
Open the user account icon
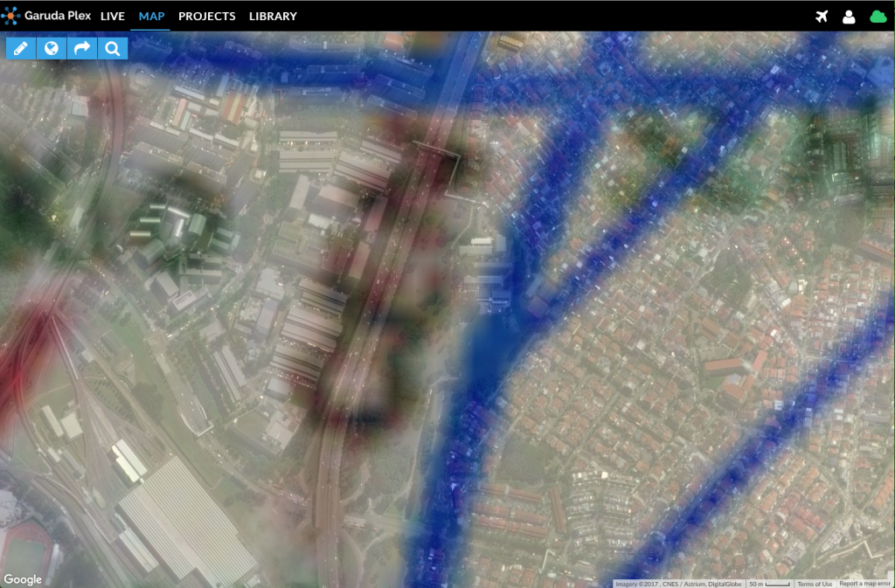[x=849, y=16]
